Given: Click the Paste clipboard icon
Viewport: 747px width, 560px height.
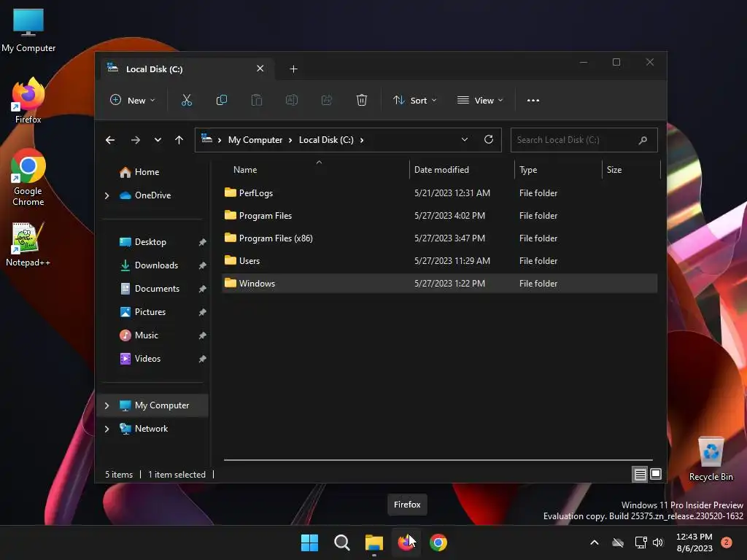Looking at the screenshot, I should click(256, 100).
